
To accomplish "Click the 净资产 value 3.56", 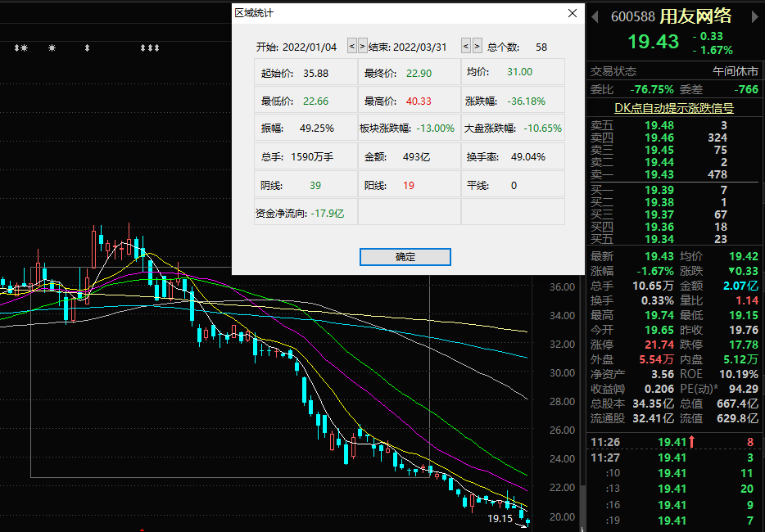I will point(663,375).
